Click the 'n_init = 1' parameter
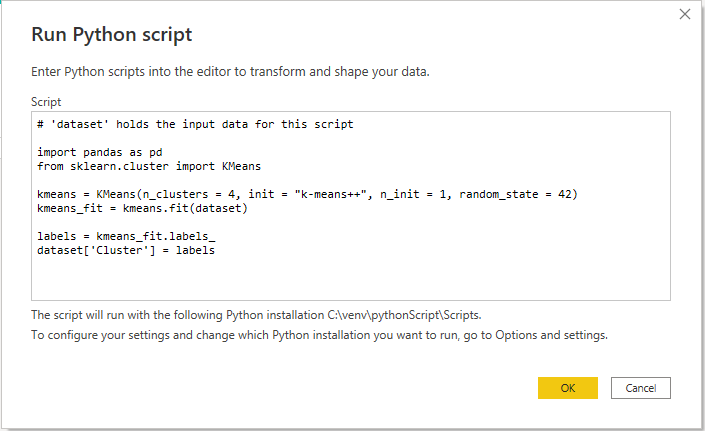705x431 pixels. [412, 194]
